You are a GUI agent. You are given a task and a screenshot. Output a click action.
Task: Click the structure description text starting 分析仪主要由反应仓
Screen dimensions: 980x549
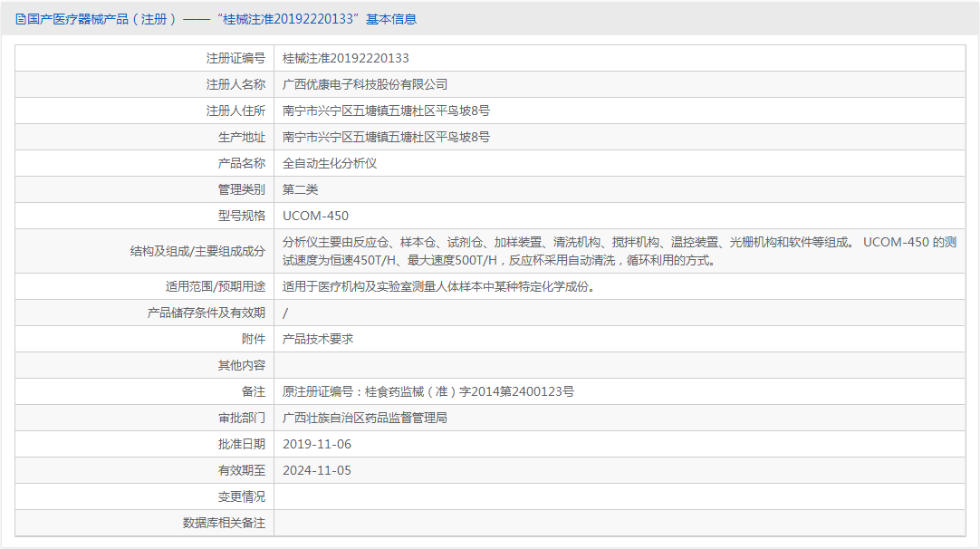620,251
